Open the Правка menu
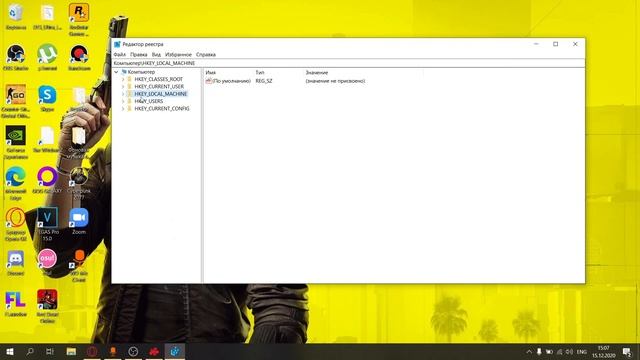Image resolution: width=640 pixels, height=360 pixels. coord(139,54)
